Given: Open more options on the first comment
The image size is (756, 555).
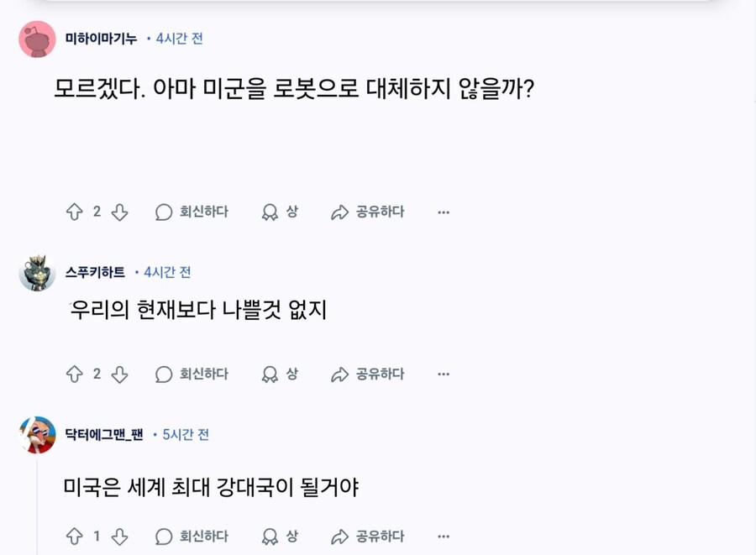Looking at the screenshot, I should click(444, 212).
